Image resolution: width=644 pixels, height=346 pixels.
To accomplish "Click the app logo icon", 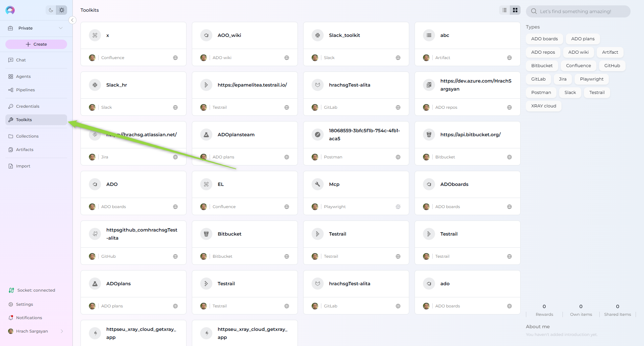I will tap(10, 10).
